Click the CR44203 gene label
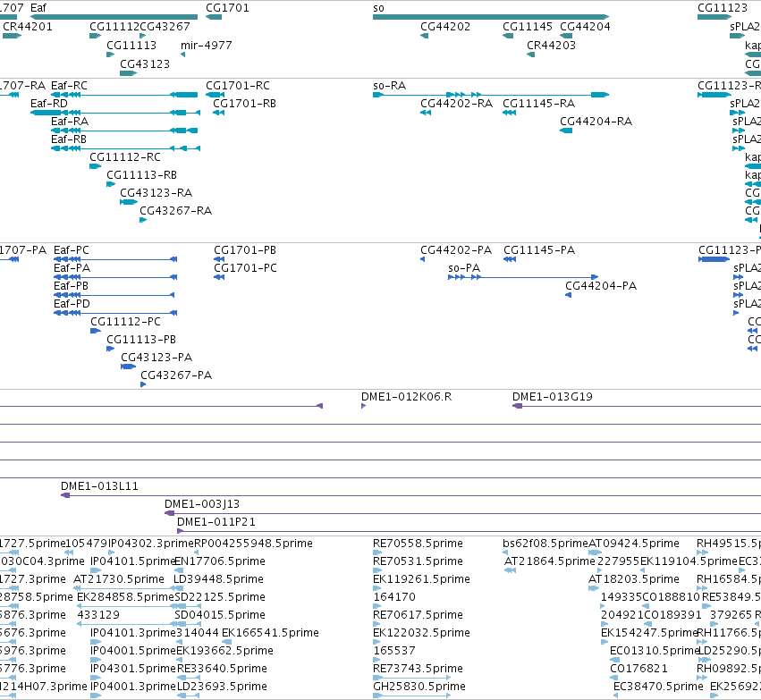 coord(552,46)
